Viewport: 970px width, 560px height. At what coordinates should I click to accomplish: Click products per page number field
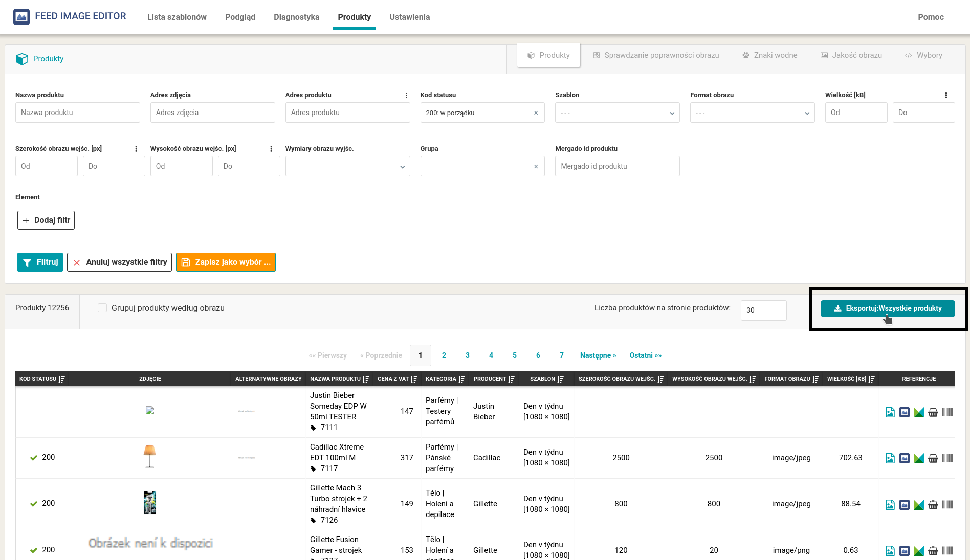(x=763, y=310)
